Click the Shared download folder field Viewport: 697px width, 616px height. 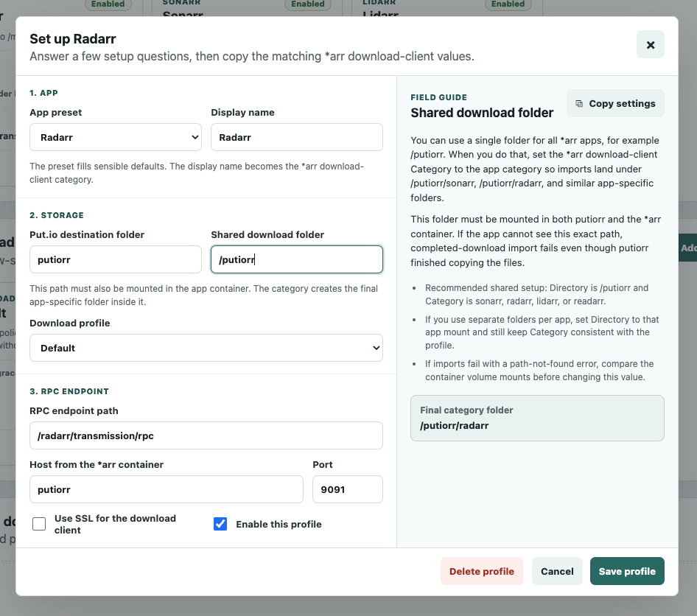296,259
